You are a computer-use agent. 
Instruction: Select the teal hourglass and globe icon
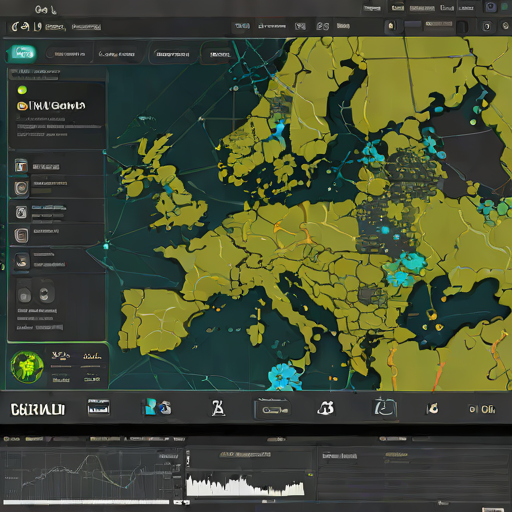click(x=157, y=407)
